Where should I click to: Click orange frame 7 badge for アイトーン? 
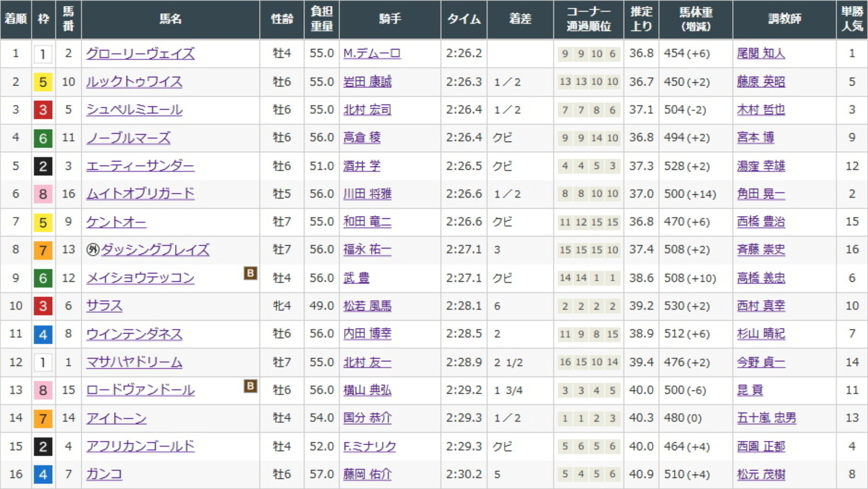43,418
